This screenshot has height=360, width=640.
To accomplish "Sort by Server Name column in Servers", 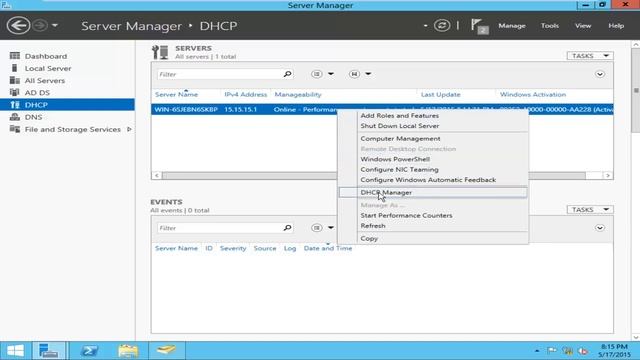I will click(176, 94).
